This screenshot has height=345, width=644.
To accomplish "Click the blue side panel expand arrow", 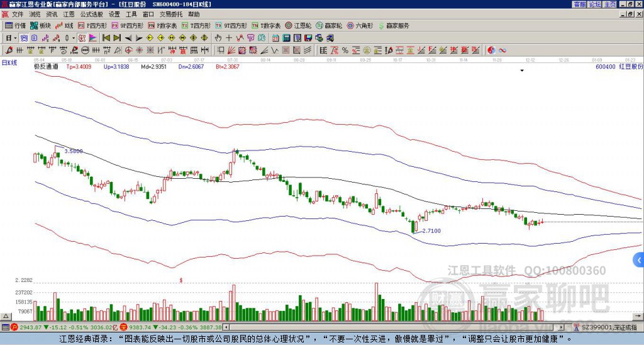I will tap(639, 260).
